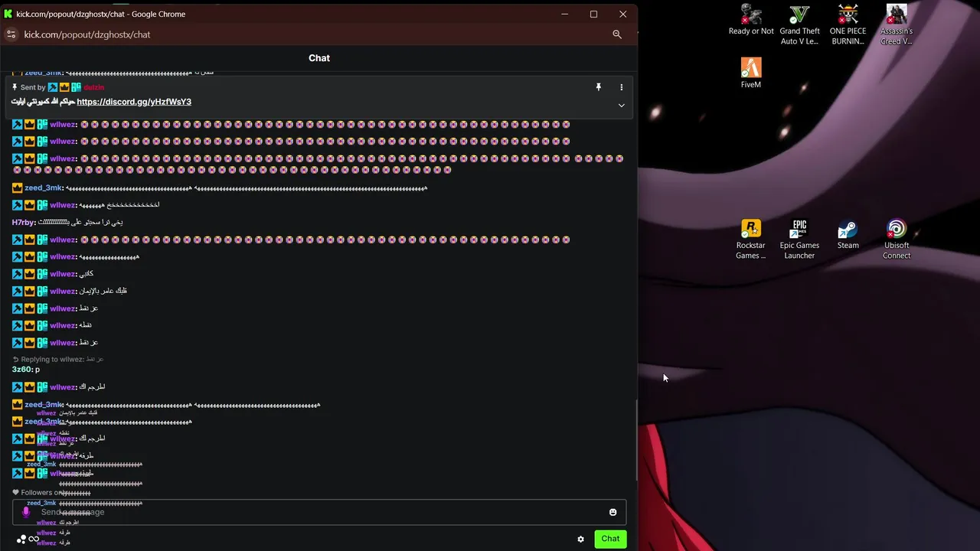Click crown badge in pinned message header

[64, 87]
